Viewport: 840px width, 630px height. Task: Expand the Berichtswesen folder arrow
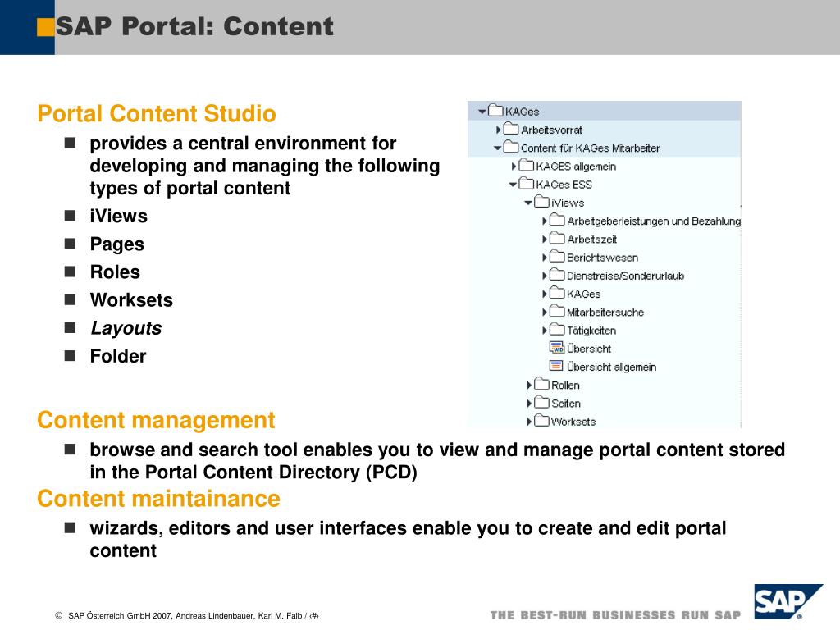[x=545, y=257]
